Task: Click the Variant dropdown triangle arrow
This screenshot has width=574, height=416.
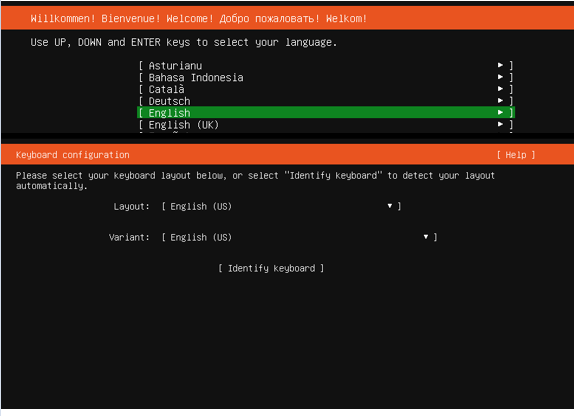Action: [x=426, y=237]
